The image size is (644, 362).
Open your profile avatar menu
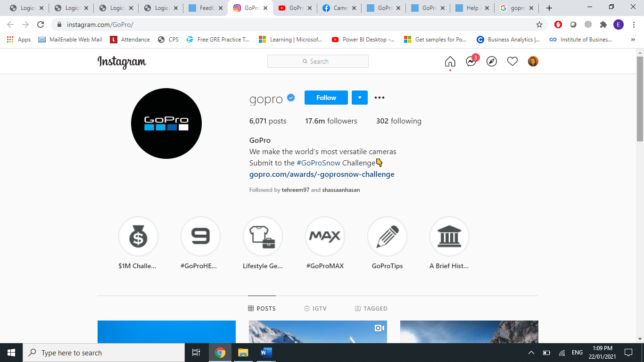533,61
